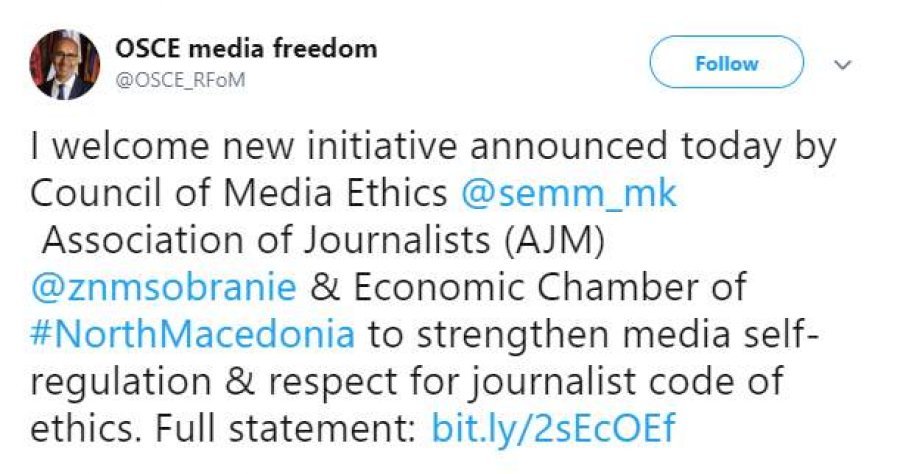Open the bit.ly/2sEcOEf statement link

[553, 428]
